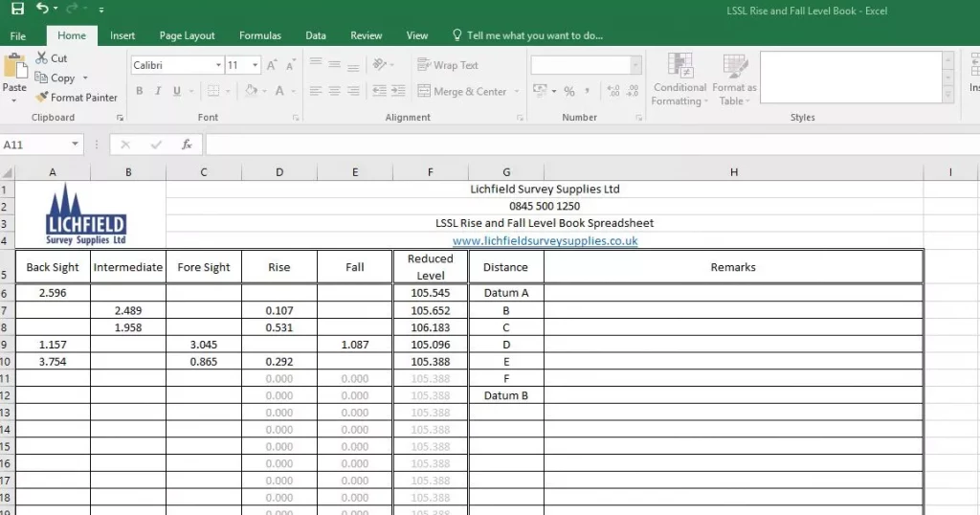Click the Save icon in title bar
Screen dimensions: 980x515
click(17, 8)
